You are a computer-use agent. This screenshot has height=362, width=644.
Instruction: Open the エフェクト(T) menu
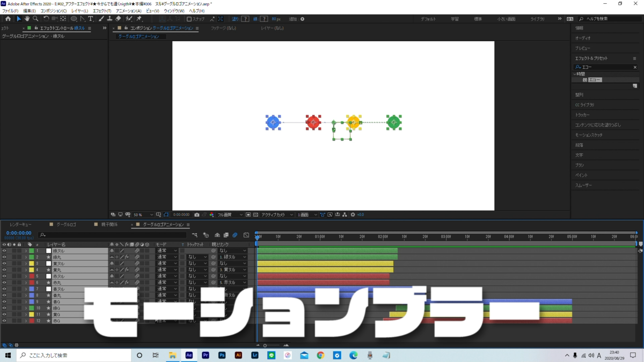(102, 11)
